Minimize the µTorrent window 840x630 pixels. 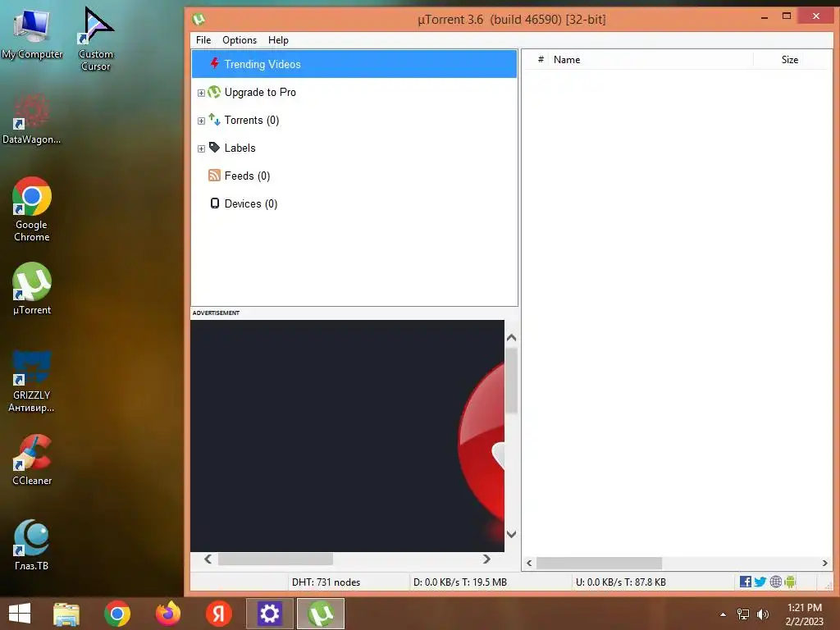tap(765, 17)
